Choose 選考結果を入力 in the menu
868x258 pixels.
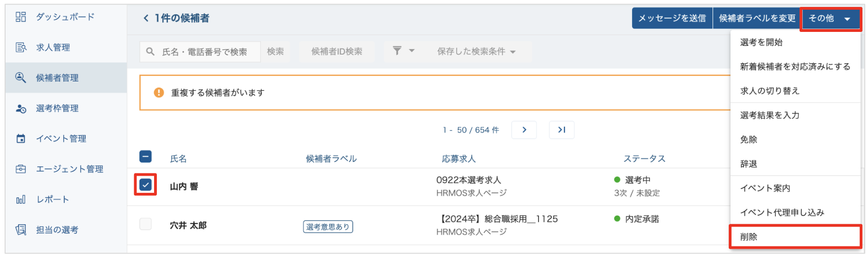coord(769,115)
